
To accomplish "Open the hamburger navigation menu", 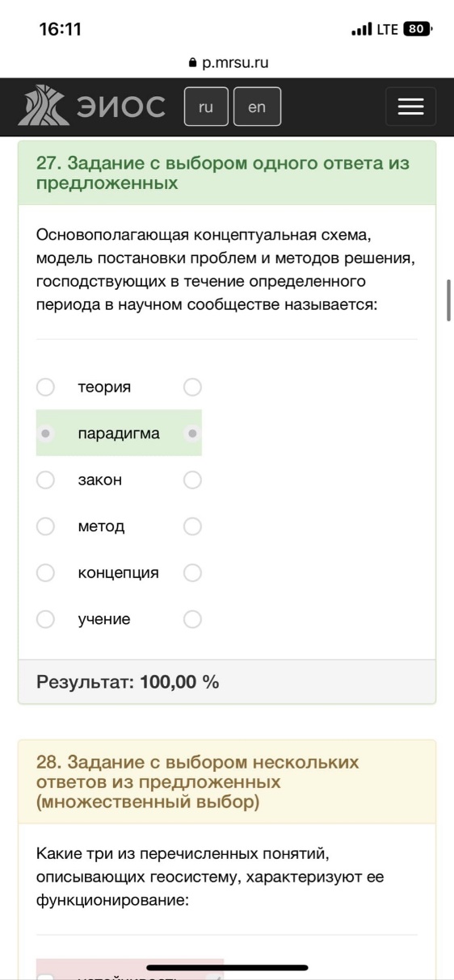I will coord(410,107).
